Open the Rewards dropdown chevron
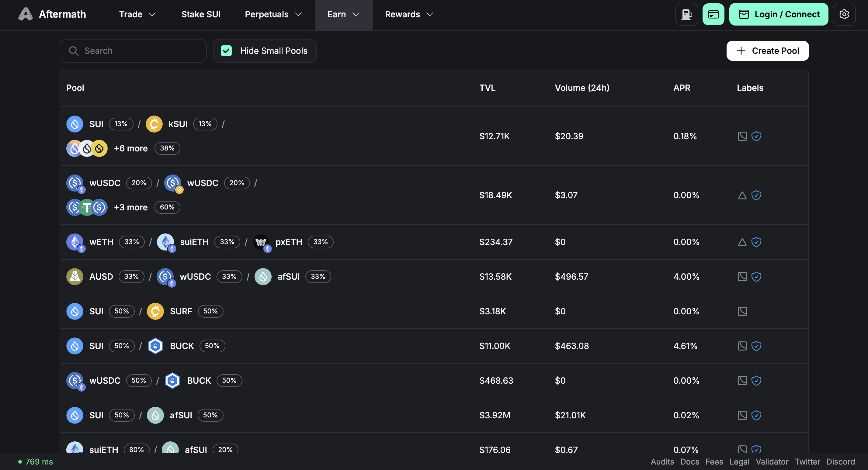 [430, 14]
